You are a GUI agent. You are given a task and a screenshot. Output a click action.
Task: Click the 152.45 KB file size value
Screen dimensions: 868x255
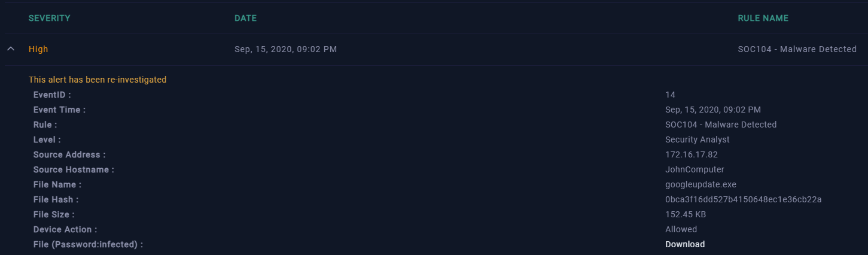(x=686, y=214)
